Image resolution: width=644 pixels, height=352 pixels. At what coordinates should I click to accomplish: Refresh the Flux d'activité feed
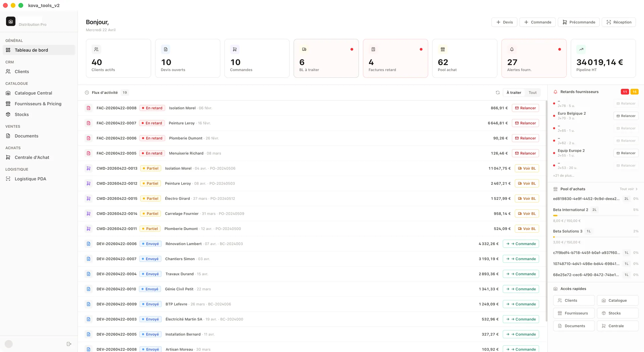pyautogui.click(x=498, y=92)
